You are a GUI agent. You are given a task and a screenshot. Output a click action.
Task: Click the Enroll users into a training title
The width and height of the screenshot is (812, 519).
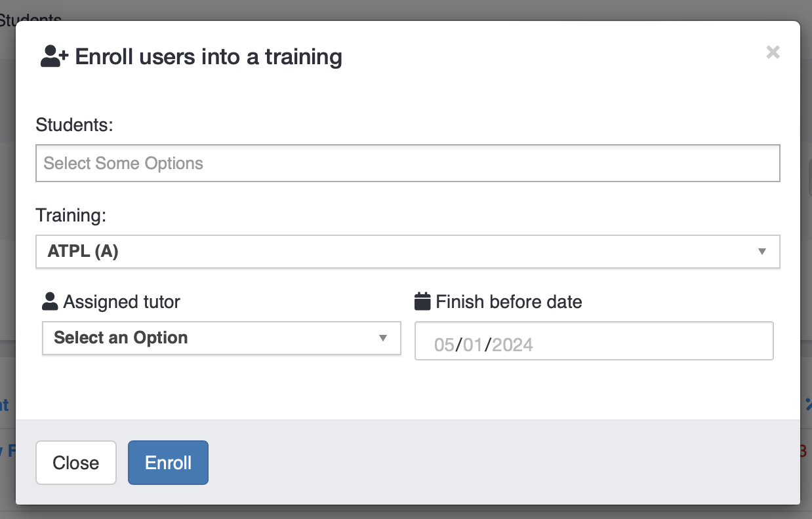click(209, 57)
